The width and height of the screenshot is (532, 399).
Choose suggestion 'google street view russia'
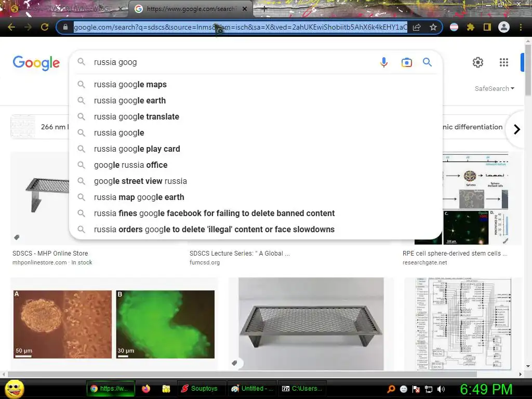coord(256,181)
